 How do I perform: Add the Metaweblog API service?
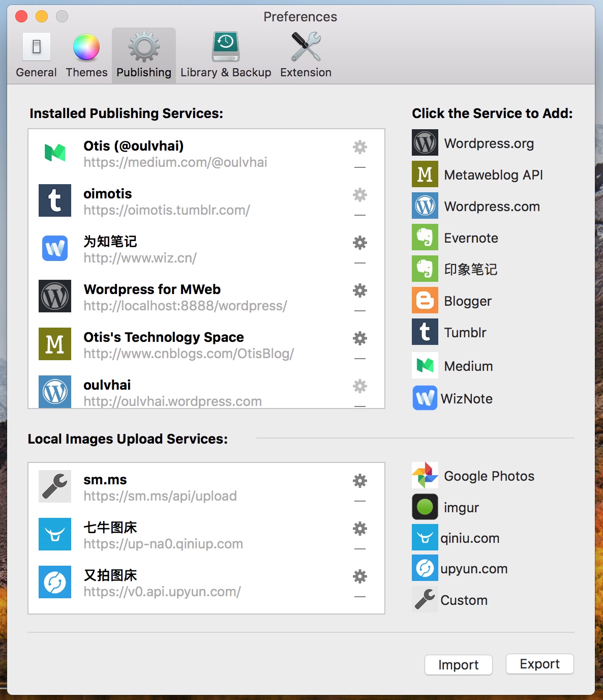493,175
